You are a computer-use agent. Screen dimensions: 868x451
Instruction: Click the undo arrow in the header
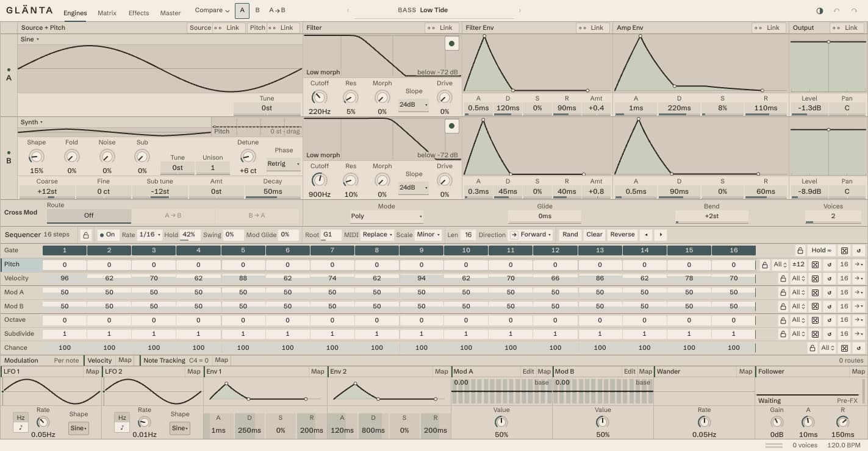click(836, 11)
